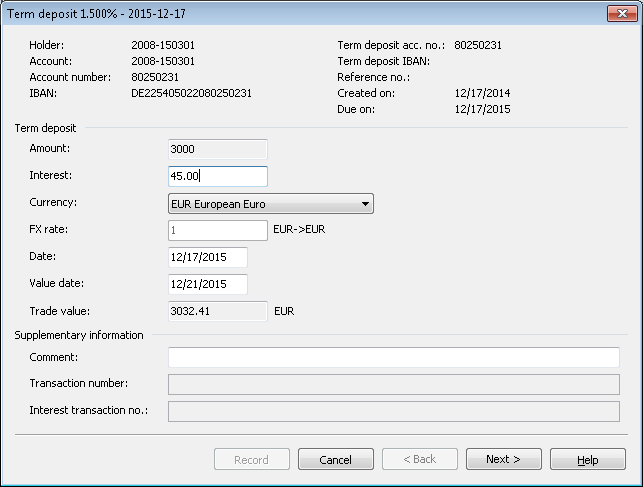Screen dimensions: 643x487
Task: Click the Amount field showing 3000
Action: pyautogui.click(x=218, y=149)
